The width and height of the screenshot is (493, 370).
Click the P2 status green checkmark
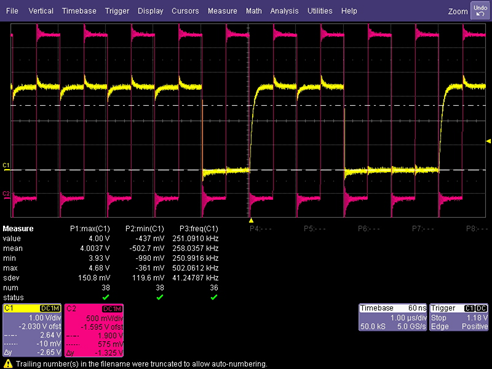click(x=160, y=297)
